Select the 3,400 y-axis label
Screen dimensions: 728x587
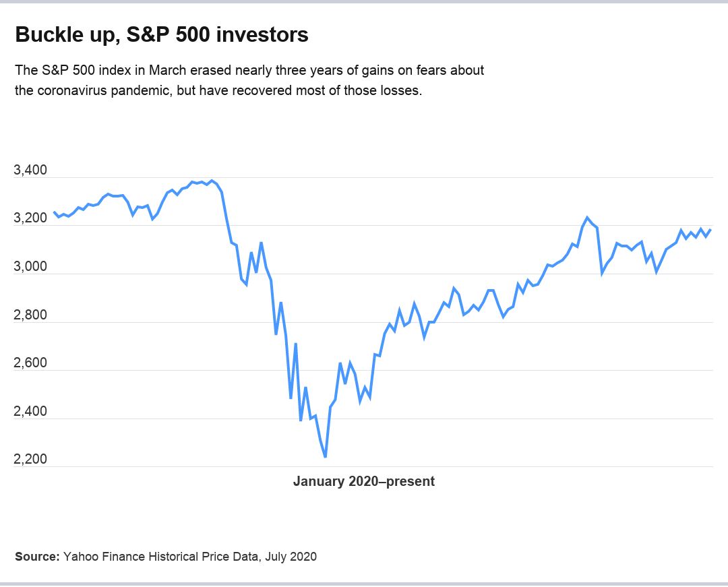point(30,171)
